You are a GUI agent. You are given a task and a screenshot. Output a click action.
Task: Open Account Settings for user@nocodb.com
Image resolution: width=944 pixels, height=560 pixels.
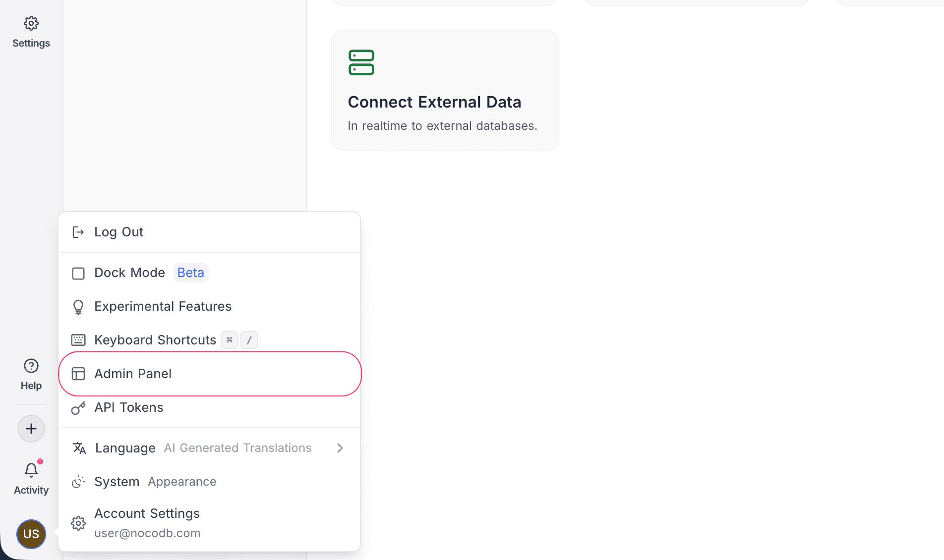click(x=147, y=523)
